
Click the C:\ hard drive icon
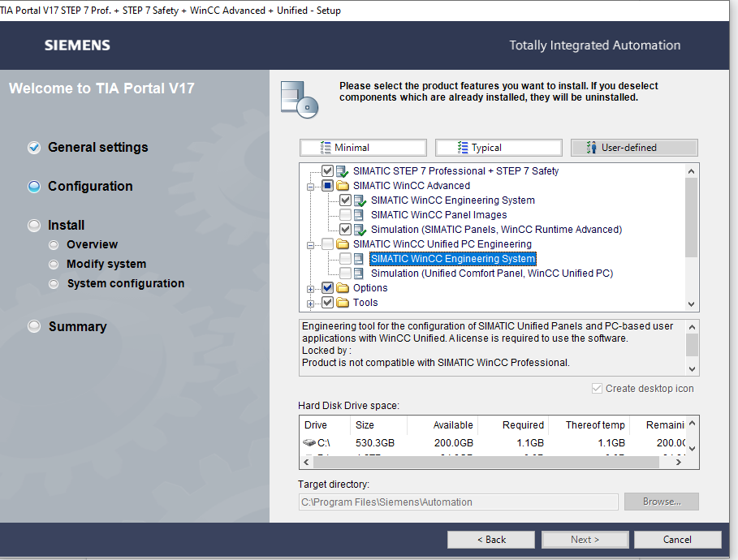(309, 443)
